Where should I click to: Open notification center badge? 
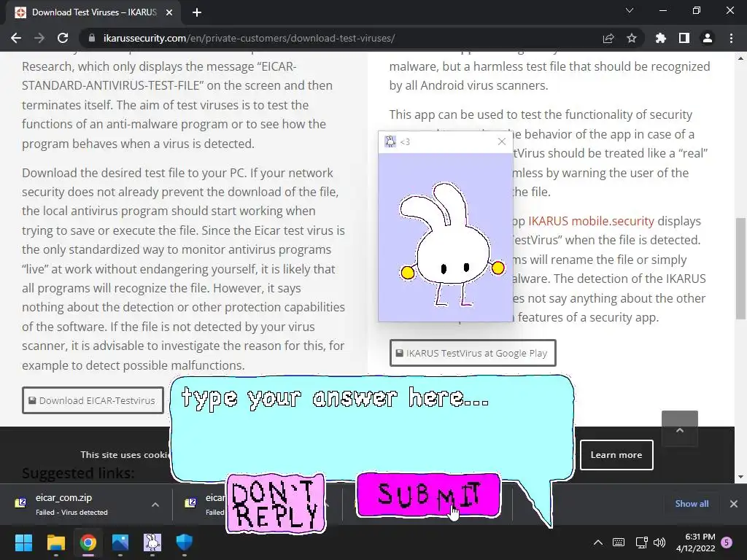click(727, 542)
